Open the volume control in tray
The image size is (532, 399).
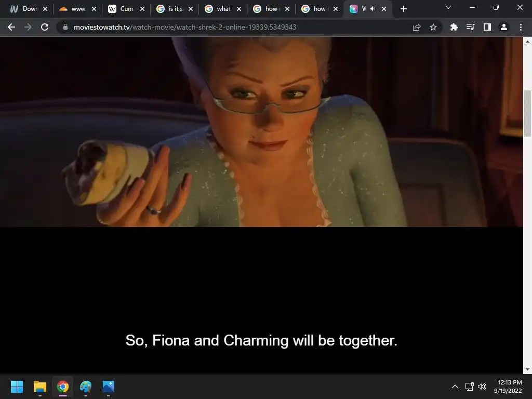click(x=482, y=387)
